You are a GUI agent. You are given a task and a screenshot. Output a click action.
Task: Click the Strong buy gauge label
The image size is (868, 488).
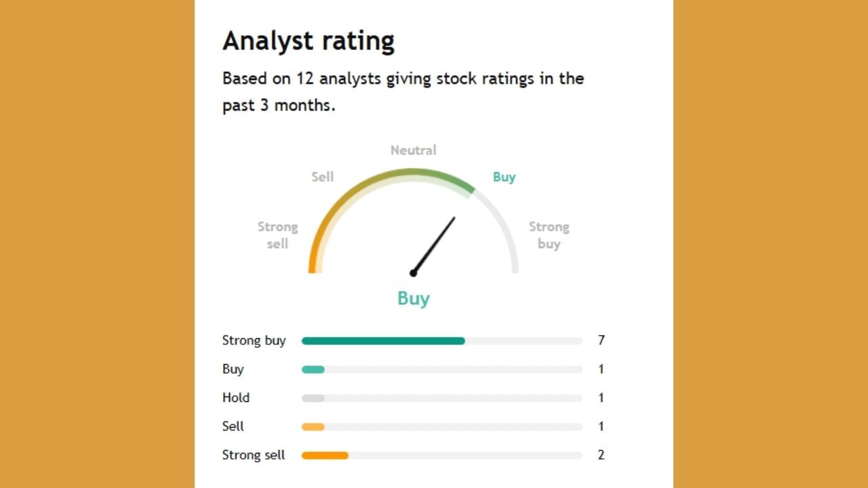point(549,235)
